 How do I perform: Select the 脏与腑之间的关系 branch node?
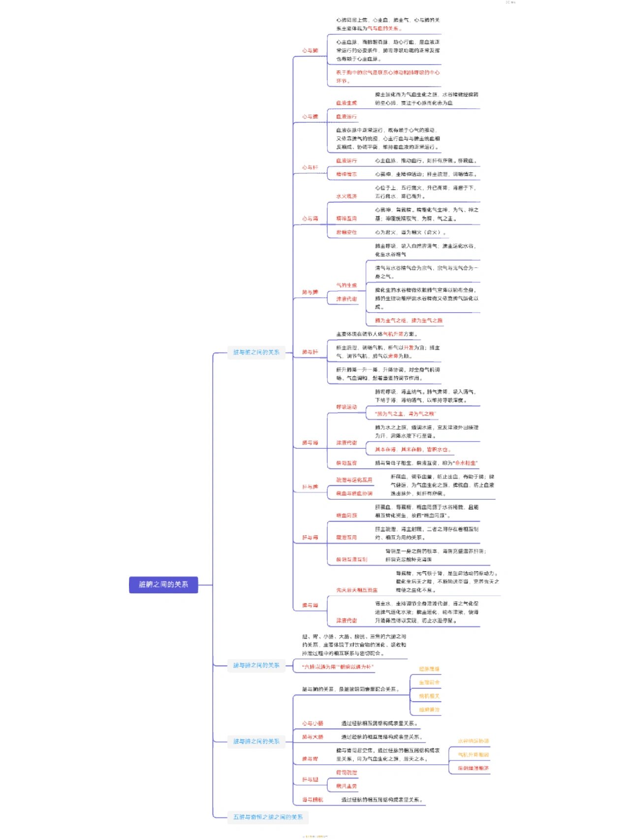256,742
